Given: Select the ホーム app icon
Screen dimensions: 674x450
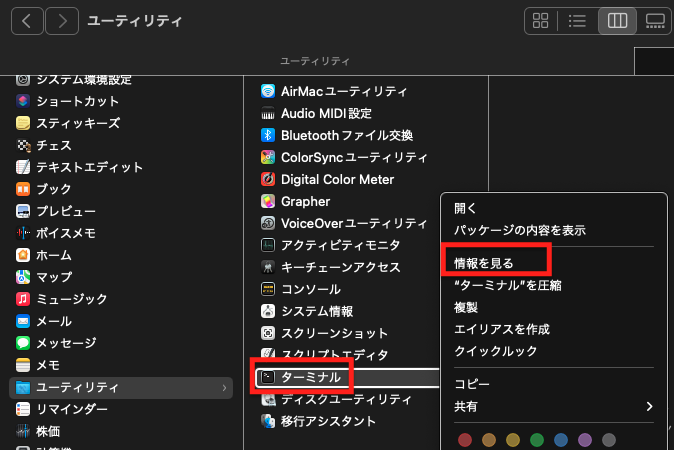Looking at the screenshot, I should [23, 255].
